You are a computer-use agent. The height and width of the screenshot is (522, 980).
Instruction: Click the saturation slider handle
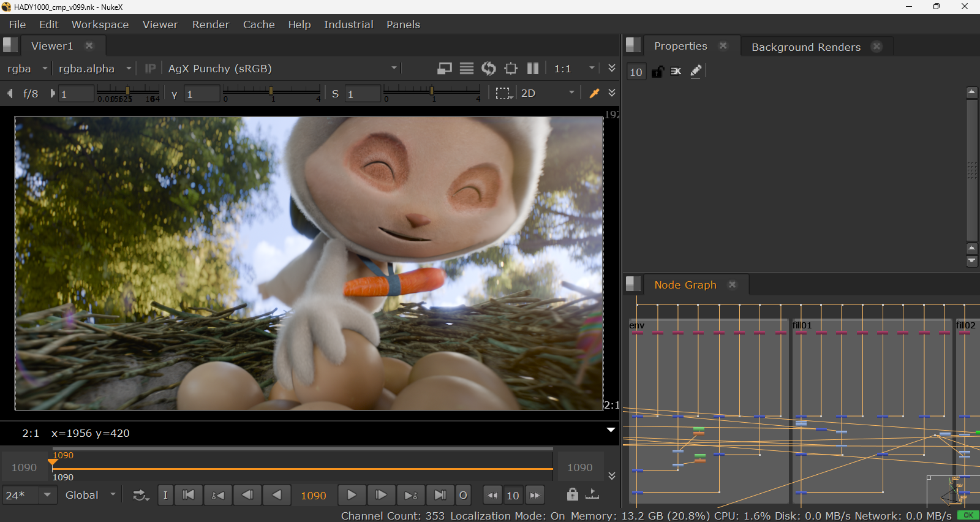(432, 91)
